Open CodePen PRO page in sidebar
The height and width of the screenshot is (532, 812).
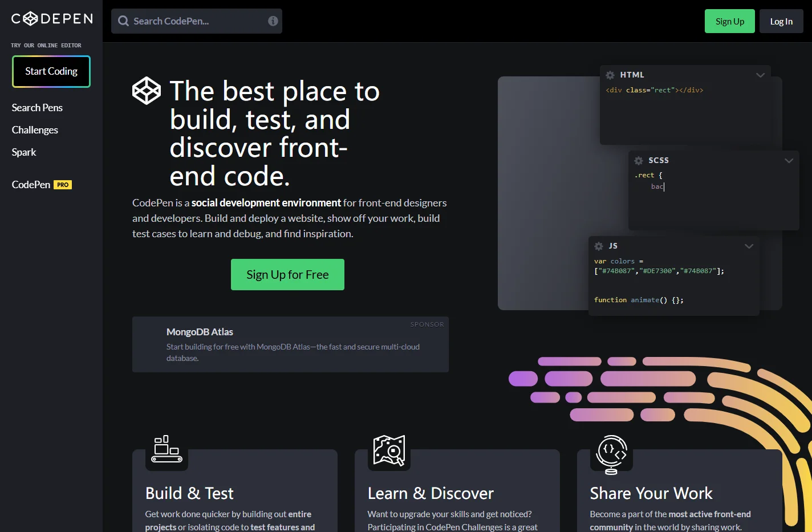42,185
